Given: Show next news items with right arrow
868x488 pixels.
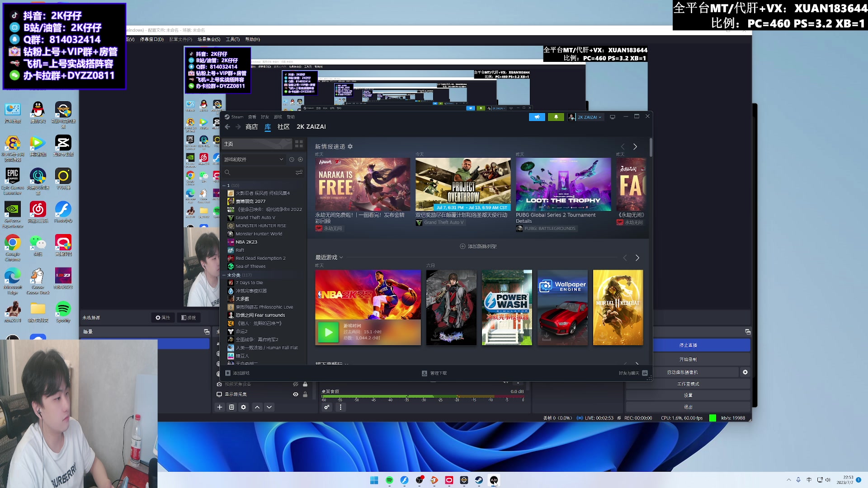Looking at the screenshot, I should click(x=635, y=147).
